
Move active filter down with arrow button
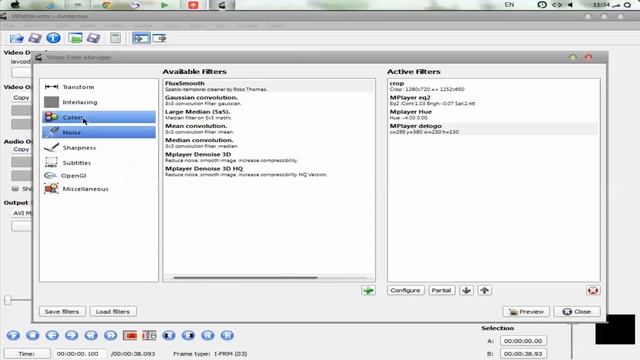pos(466,290)
